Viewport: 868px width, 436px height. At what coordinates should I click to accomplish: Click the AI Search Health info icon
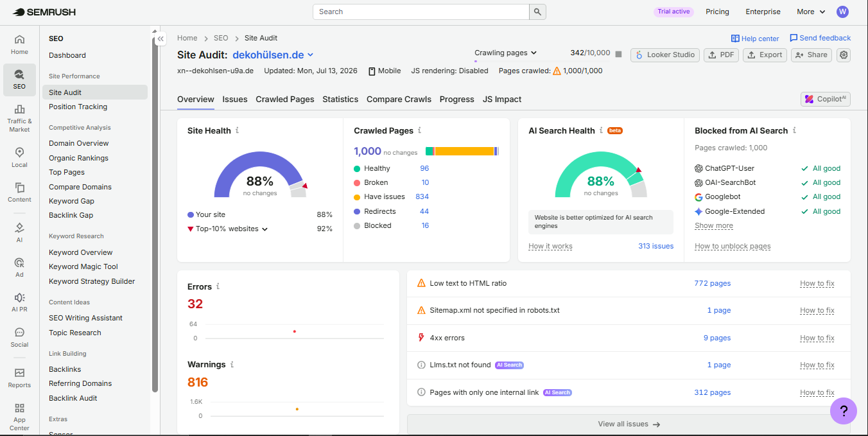tap(601, 130)
